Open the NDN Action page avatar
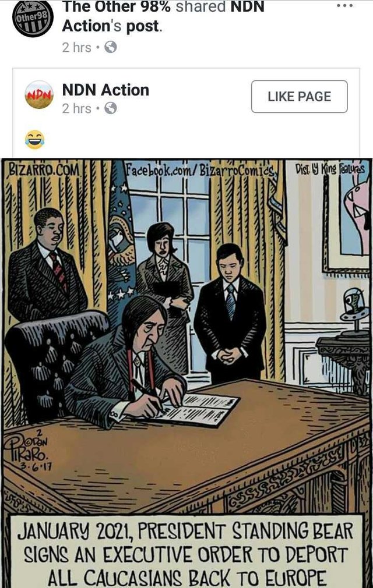 [39, 95]
